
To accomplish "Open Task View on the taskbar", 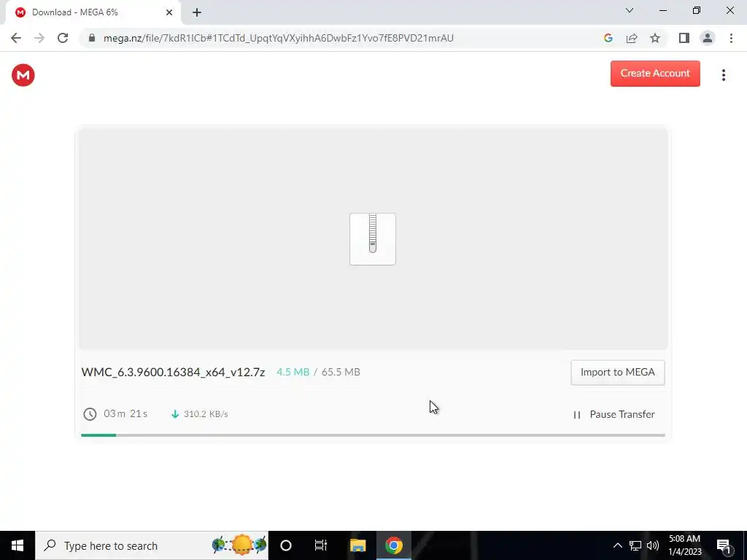I will pyautogui.click(x=321, y=545).
